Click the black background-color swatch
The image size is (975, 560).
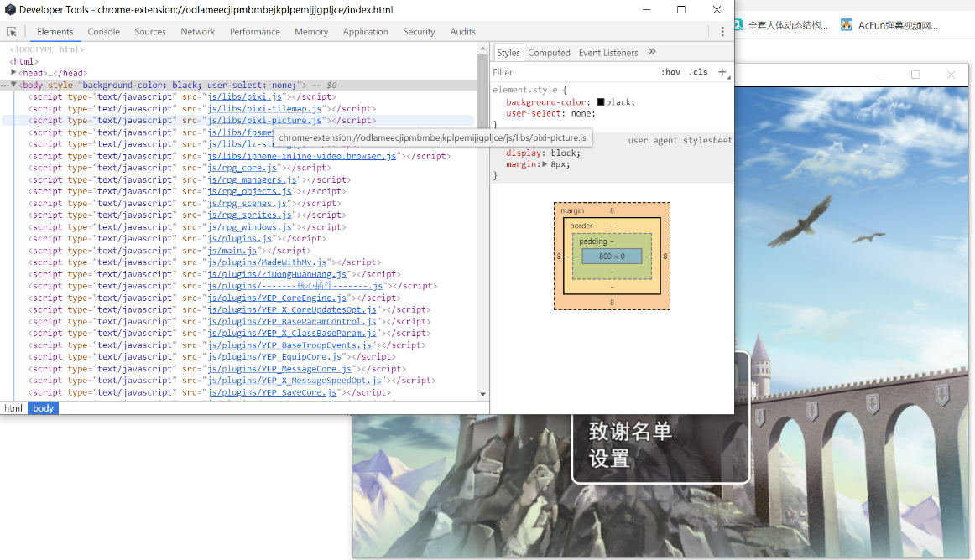click(x=601, y=102)
